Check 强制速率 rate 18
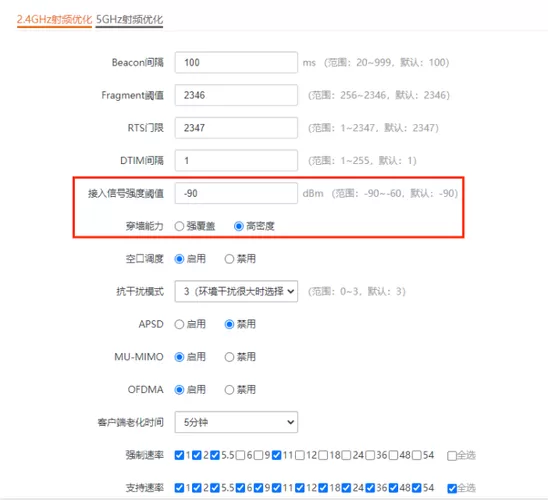Image resolution: width=548 pixels, height=500 pixels. [x=323, y=455]
